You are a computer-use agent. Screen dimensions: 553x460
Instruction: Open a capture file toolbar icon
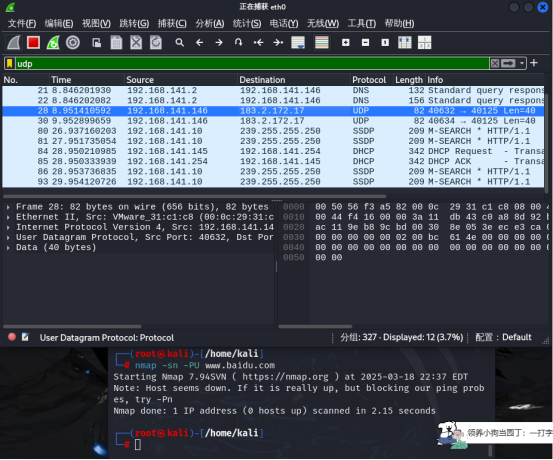97,43
